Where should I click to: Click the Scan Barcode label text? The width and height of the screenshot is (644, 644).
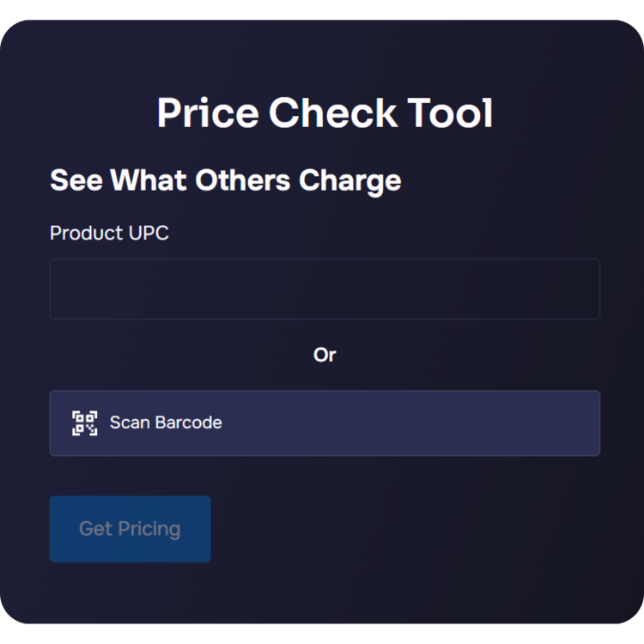coord(166,422)
